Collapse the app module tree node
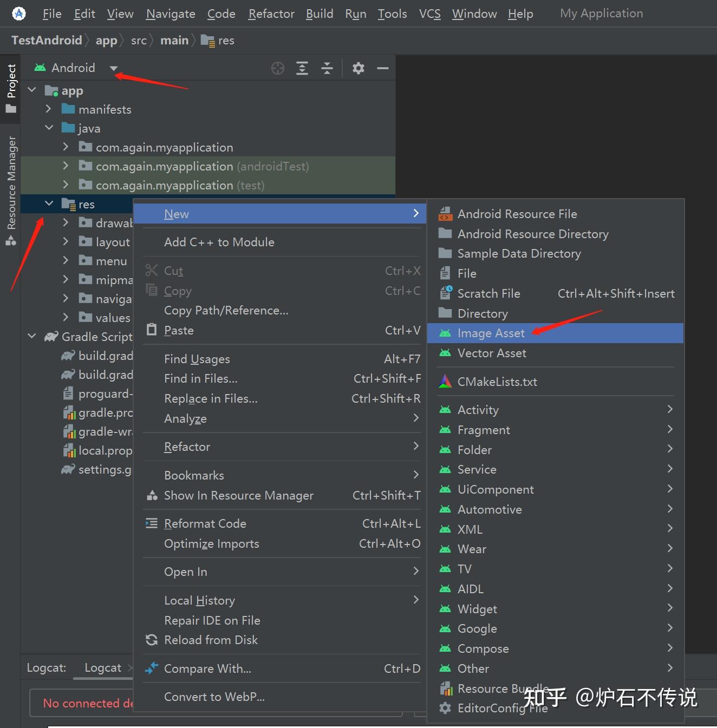 coord(32,90)
